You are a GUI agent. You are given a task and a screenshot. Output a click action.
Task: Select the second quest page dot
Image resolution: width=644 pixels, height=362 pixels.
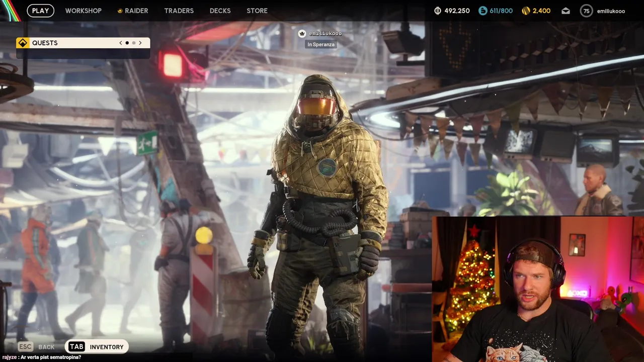pos(133,43)
